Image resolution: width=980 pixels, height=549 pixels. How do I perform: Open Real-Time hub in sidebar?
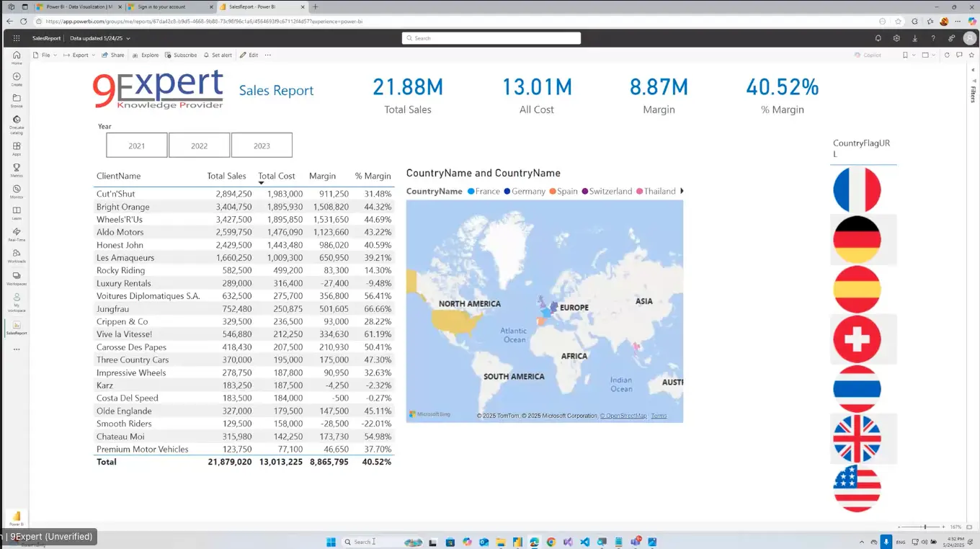[17, 234]
